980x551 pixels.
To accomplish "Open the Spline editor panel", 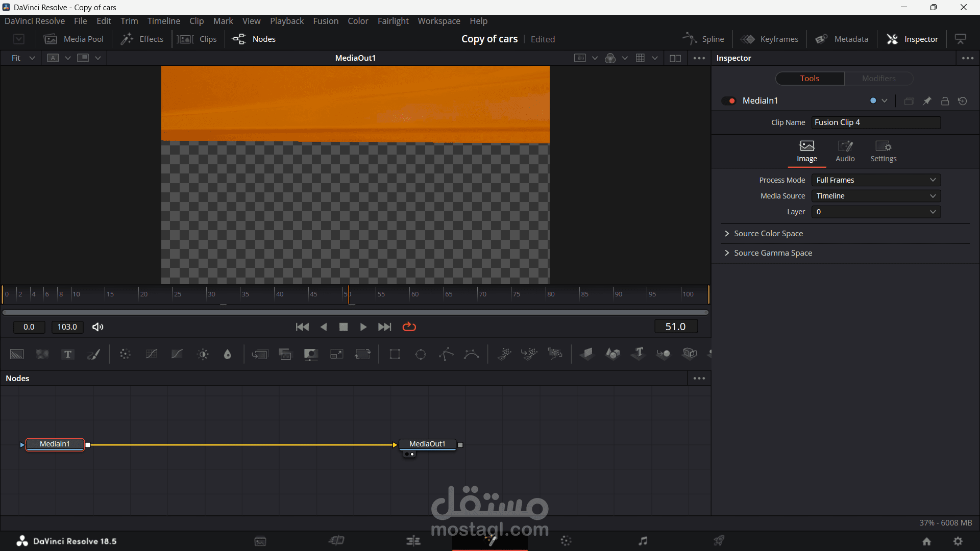I will click(704, 39).
